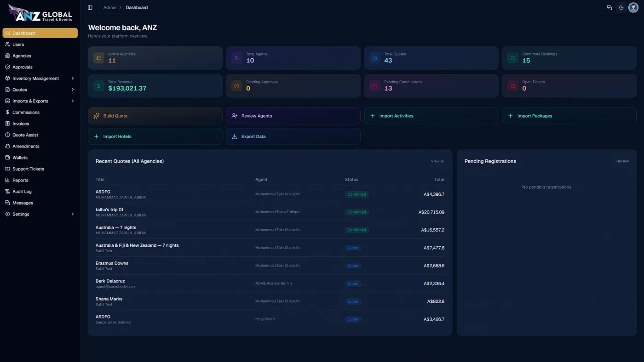
Task: Collapse the sidebar with panel toggle icon
Action: pos(90,7)
